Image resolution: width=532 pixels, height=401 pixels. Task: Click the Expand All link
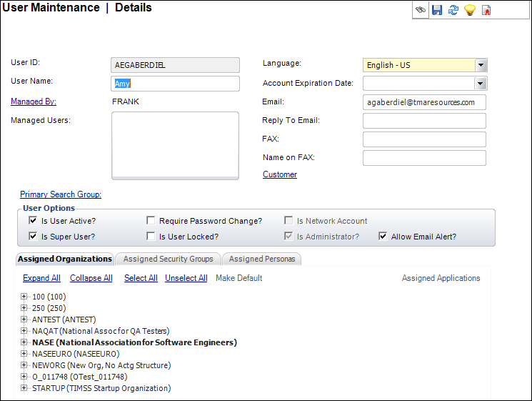[x=41, y=278]
